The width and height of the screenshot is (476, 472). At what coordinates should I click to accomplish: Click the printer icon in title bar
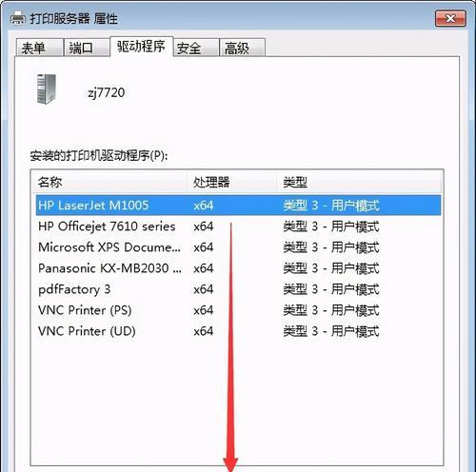[x=17, y=18]
